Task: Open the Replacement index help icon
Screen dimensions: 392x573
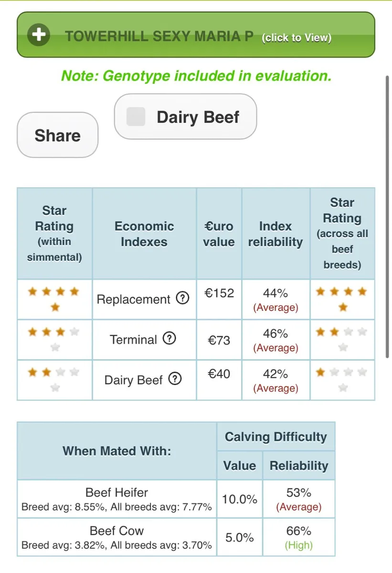Action: click(182, 298)
